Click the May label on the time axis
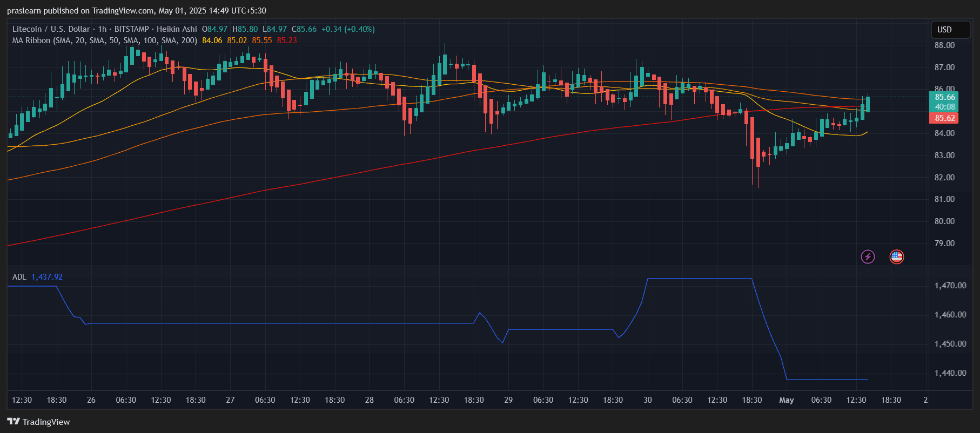 tap(786, 400)
